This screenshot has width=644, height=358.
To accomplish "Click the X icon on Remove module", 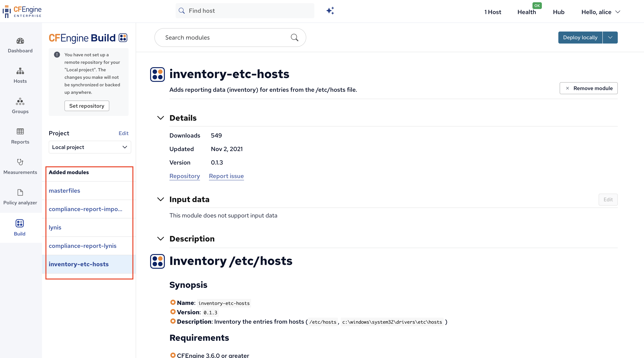I will point(568,88).
